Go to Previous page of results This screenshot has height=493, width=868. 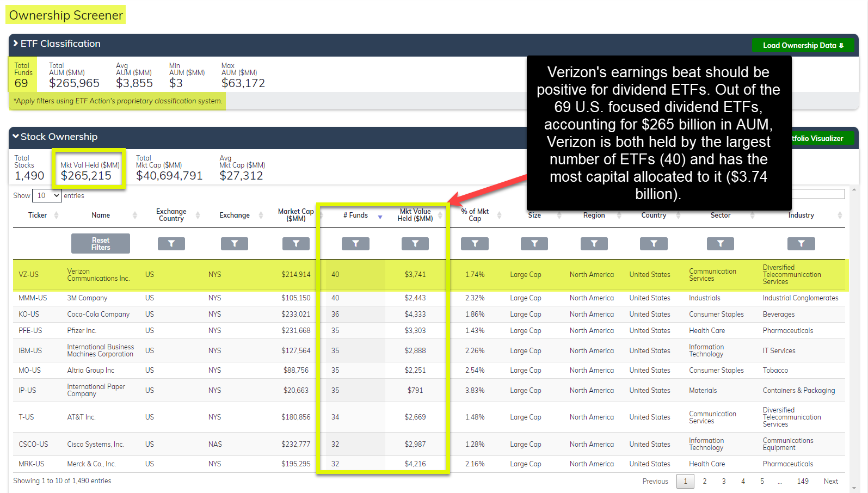tap(655, 482)
